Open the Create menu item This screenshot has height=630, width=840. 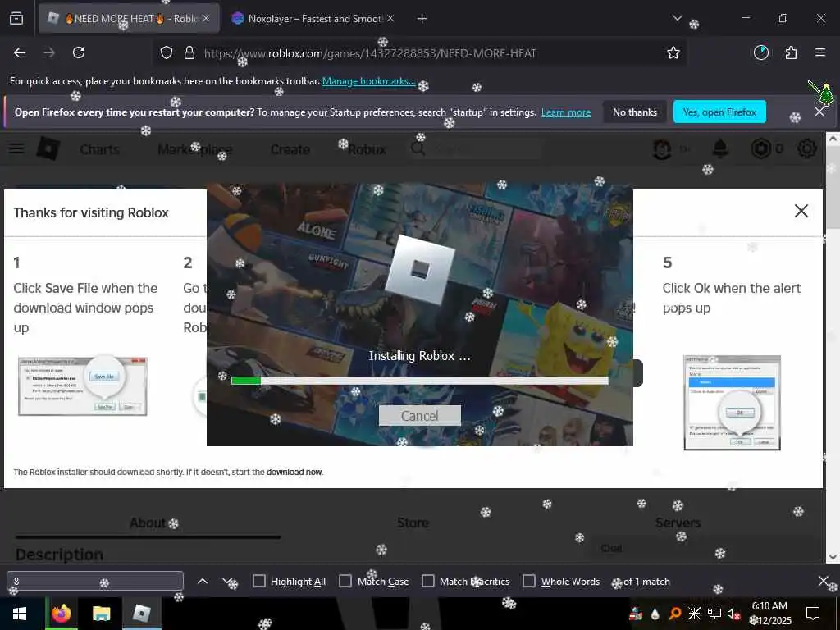click(290, 149)
